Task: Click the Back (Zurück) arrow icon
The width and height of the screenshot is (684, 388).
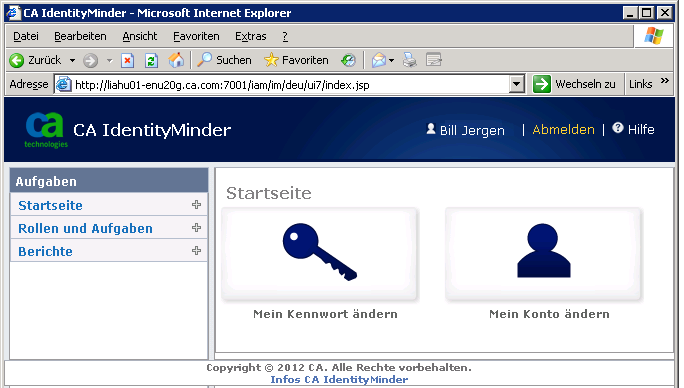Action: click(17, 60)
